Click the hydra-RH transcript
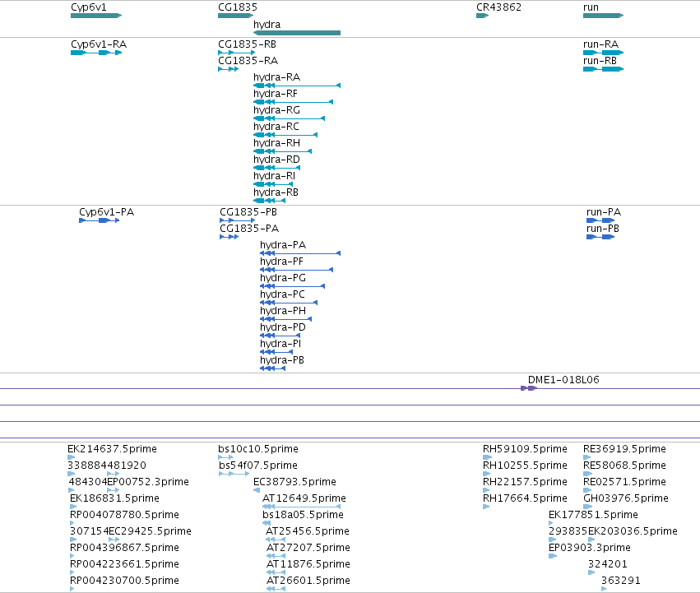 pos(283,151)
